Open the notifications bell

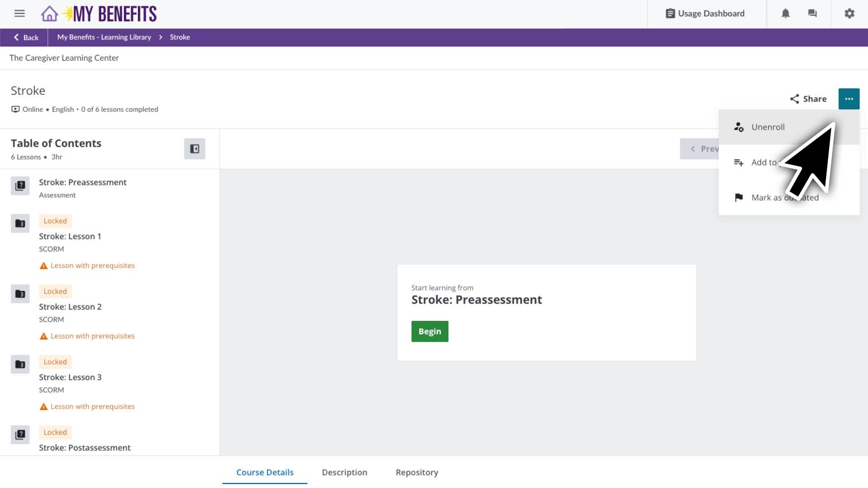tap(785, 14)
